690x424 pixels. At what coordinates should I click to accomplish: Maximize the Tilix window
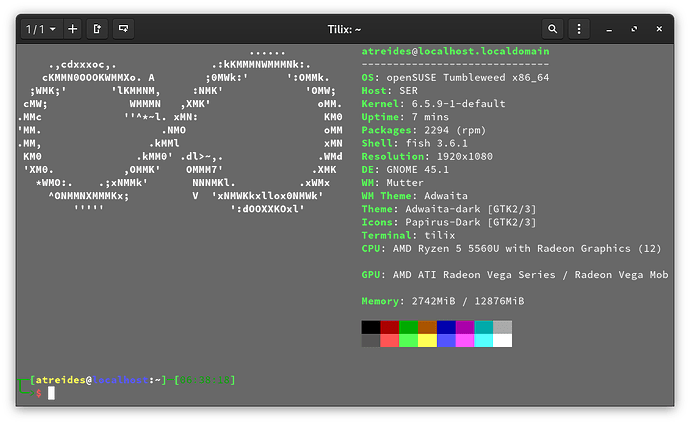click(634, 29)
